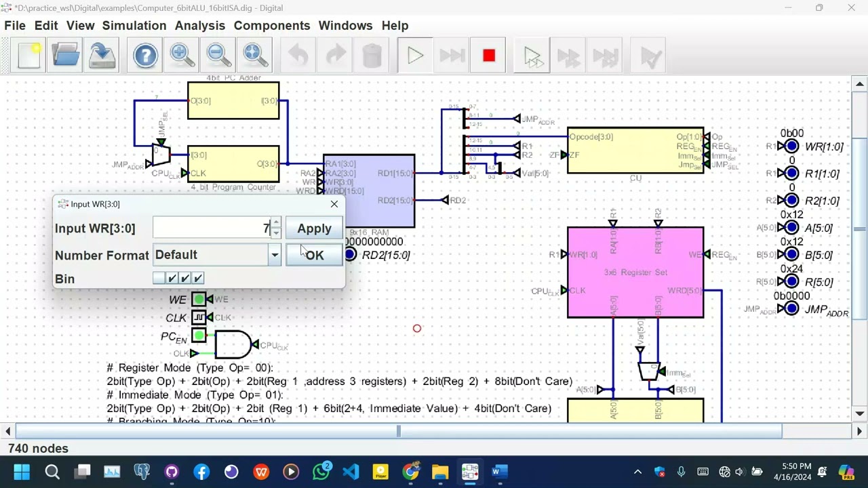Run to break with the fast-forward icon
868x488 pixels.
[x=452, y=56]
